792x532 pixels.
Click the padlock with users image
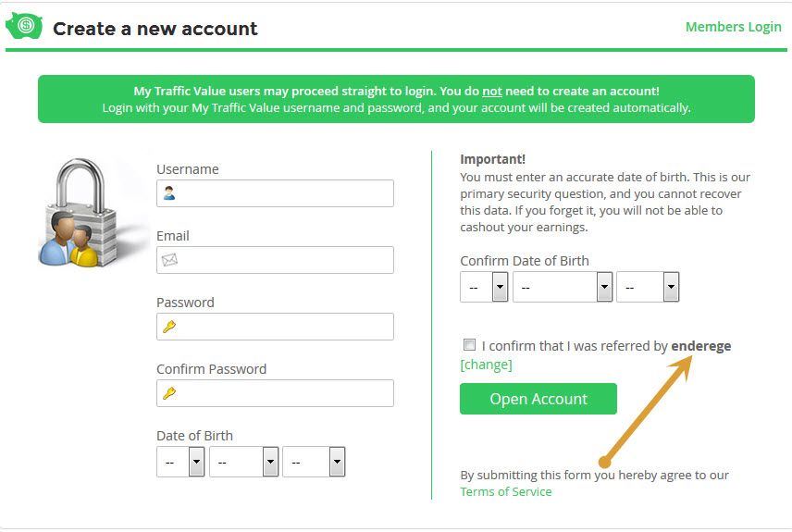coord(80,212)
